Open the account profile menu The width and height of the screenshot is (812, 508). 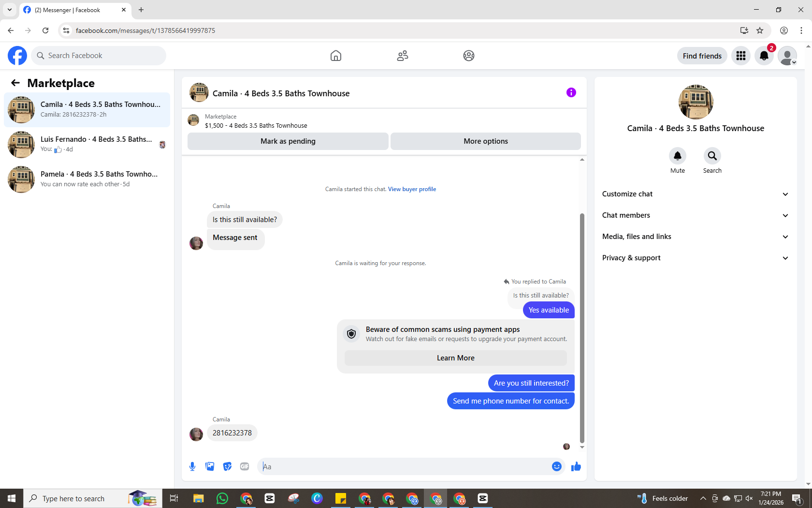tap(787, 56)
